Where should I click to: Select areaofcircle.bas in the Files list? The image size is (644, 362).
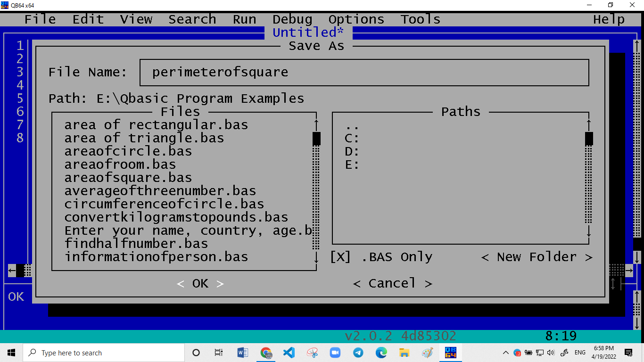click(128, 151)
